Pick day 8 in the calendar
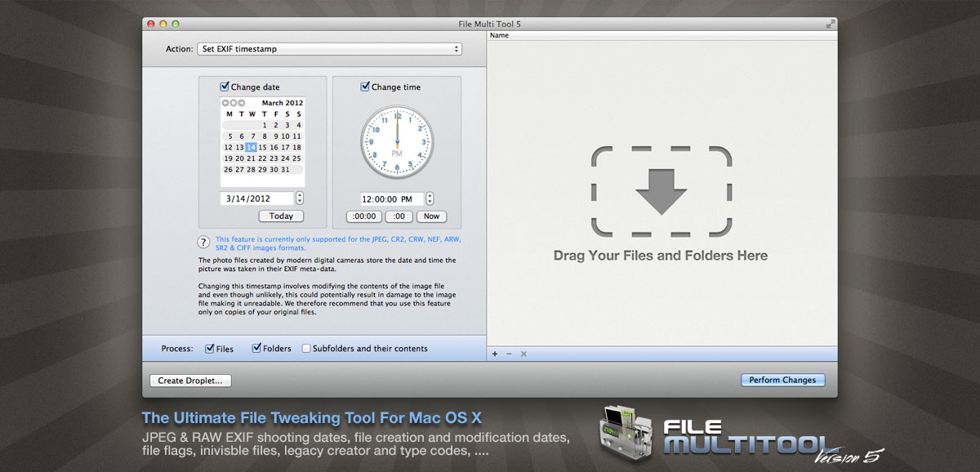The image size is (980, 472). click(x=265, y=136)
